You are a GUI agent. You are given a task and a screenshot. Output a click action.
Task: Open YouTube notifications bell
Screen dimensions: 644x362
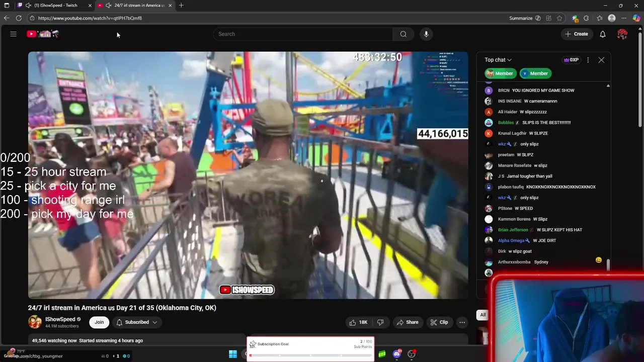point(602,34)
